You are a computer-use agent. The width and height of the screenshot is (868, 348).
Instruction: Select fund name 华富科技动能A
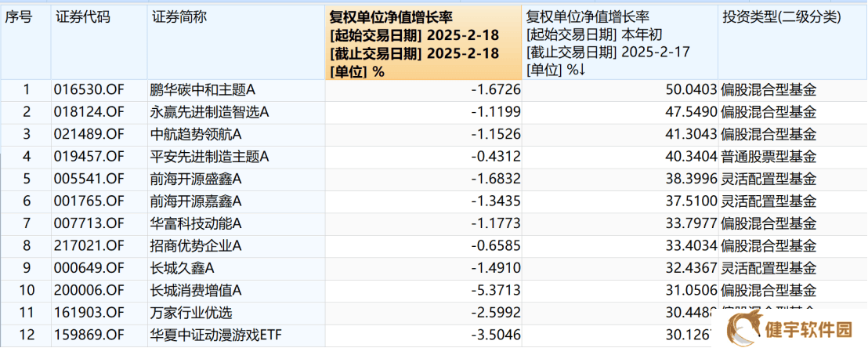click(196, 223)
